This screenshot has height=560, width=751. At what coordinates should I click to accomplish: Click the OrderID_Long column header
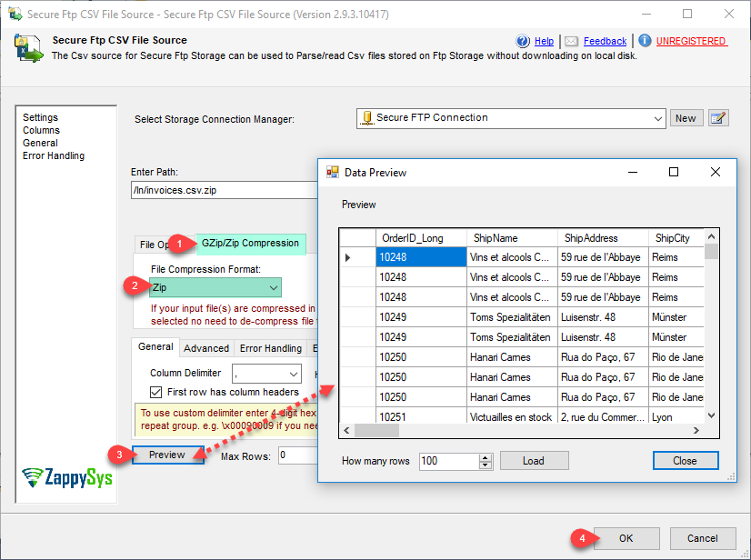[x=422, y=238]
